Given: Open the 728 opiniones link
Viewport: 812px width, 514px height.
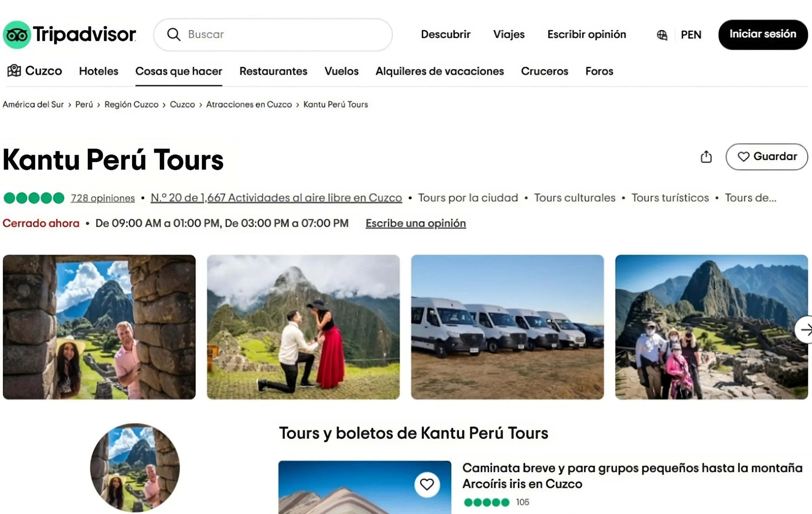Looking at the screenshot, I should pyautogui.click(x=102, y=198).
